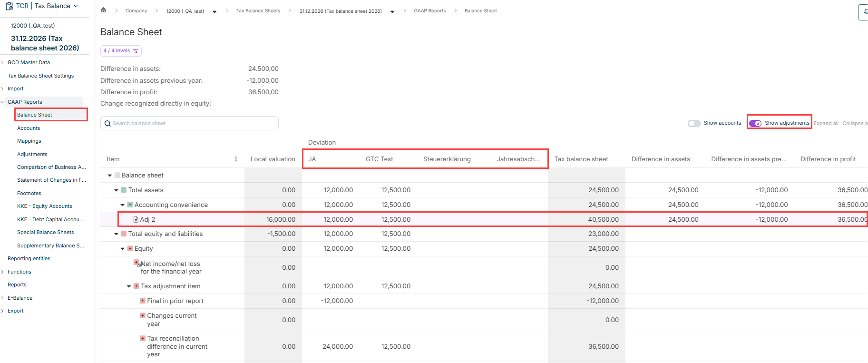Image resolution: width=868 pixels, height=363 pixels.
Task: Open the 12000 (_QA_test) company dropdown arrow
Action: click(x=215, y=11)
